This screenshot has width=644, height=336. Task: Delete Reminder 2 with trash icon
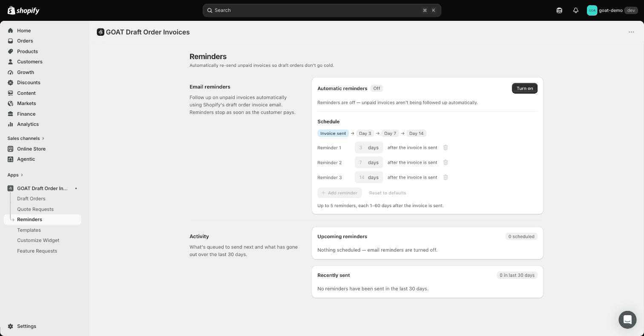(x=446, y=162)
